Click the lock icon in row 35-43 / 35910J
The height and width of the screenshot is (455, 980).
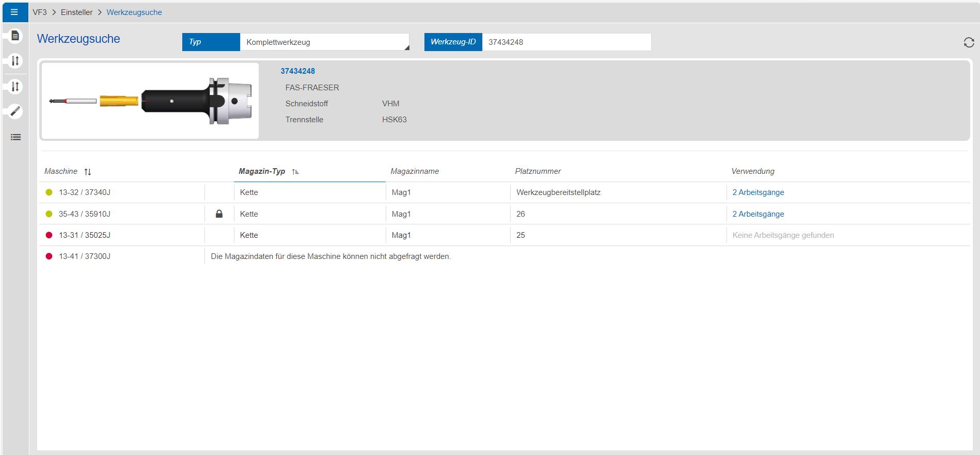pyautogui.click(x=219, y=214)
